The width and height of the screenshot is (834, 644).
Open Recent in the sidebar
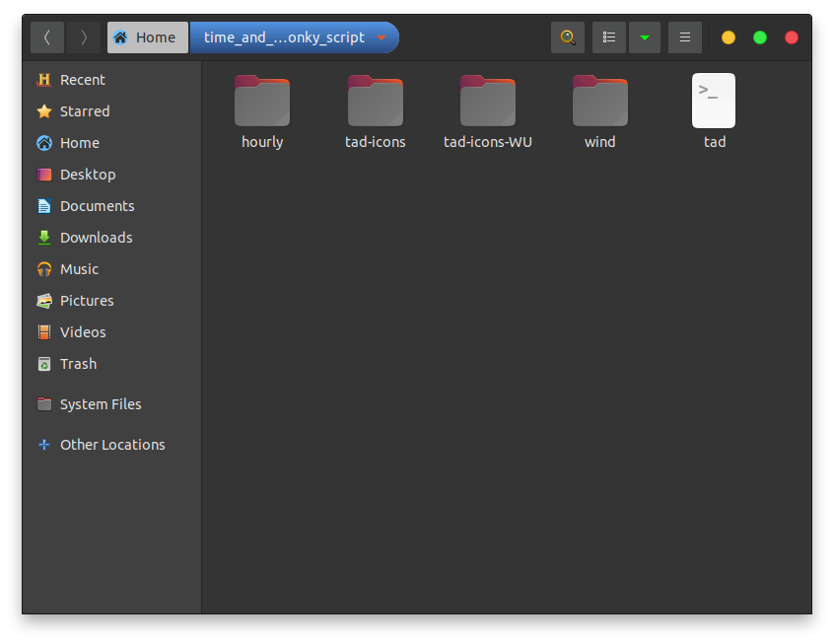[x=111, y=80]
